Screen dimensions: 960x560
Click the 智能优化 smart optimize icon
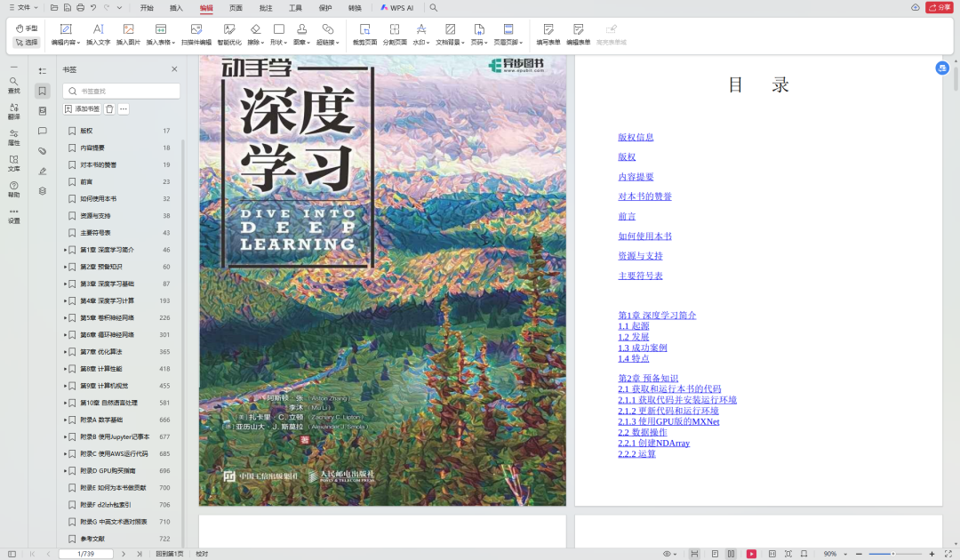[x=229, y=35]
